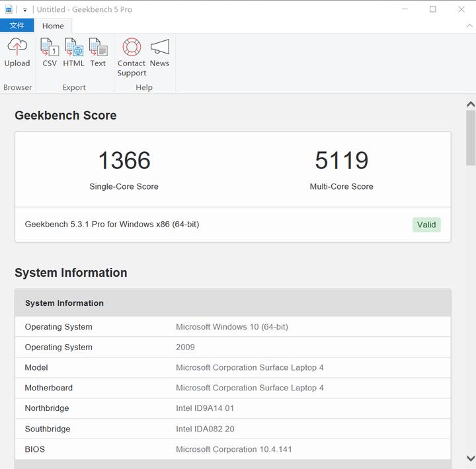Select the single-core score 1366

click(124, 161)
